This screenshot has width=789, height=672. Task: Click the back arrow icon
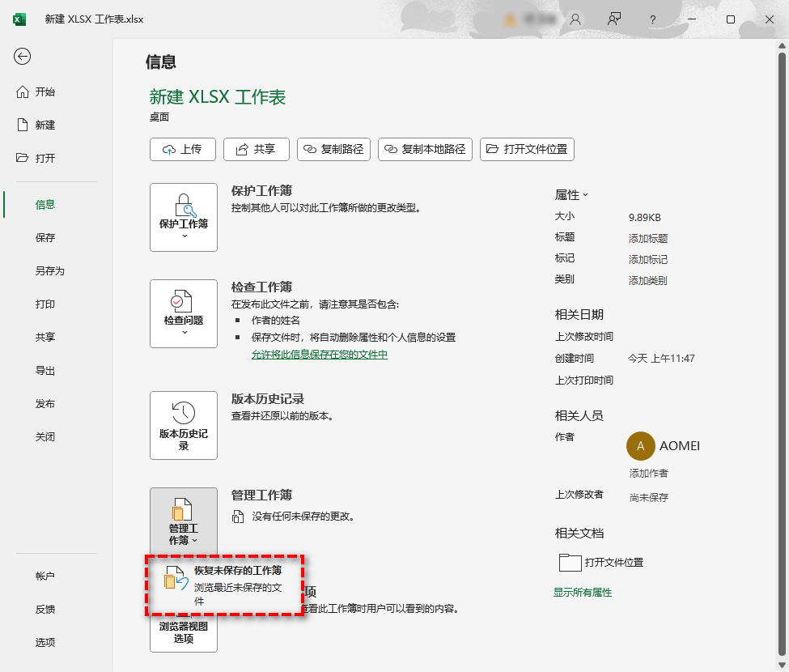click(x=23, y=56)
